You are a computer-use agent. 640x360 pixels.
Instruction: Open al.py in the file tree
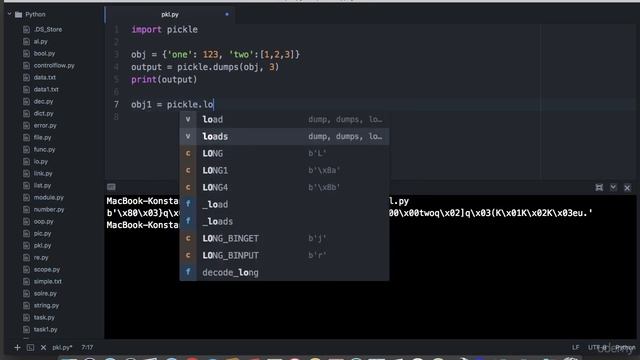(x=40, y=41)
